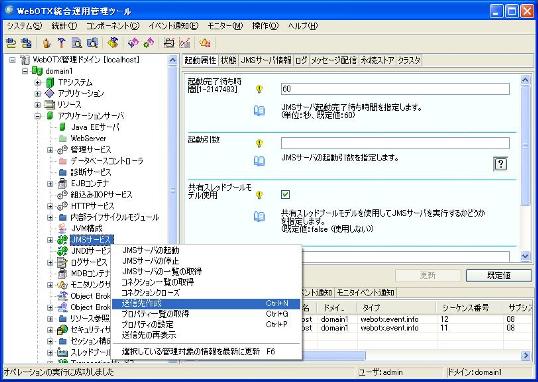The width and height of the screenshot is (538, 382).
Task: Open the システム(S) menu
Action: 24,26
